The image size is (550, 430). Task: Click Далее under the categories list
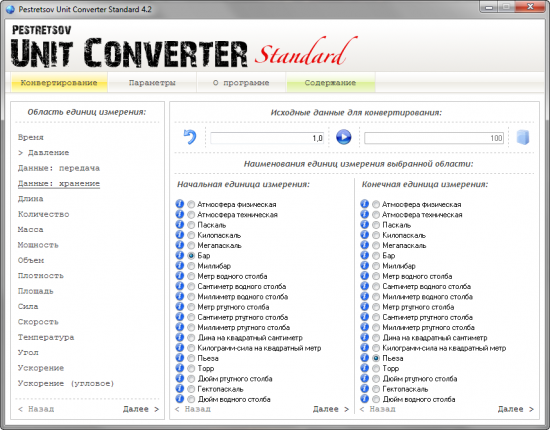[141, 409]
